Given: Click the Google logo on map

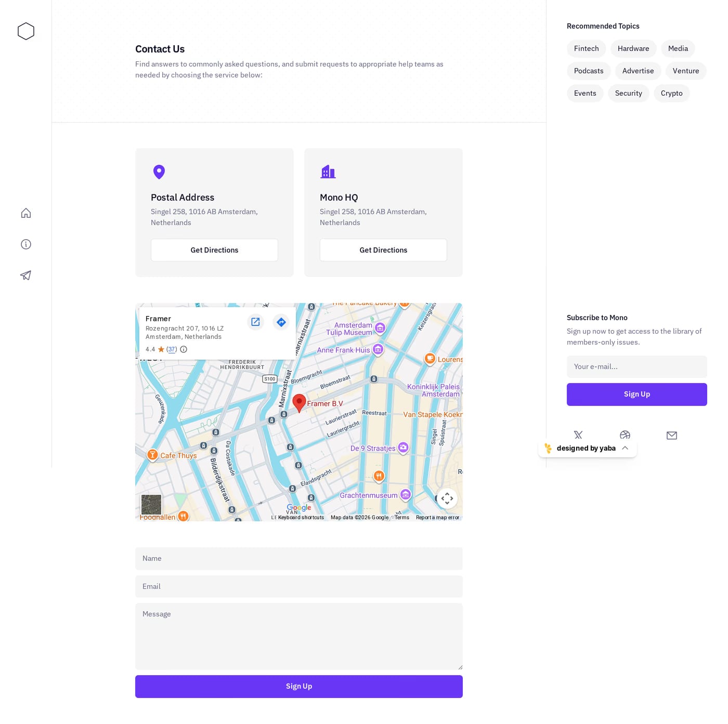Looking at the screenshot, I should [299, 508].
